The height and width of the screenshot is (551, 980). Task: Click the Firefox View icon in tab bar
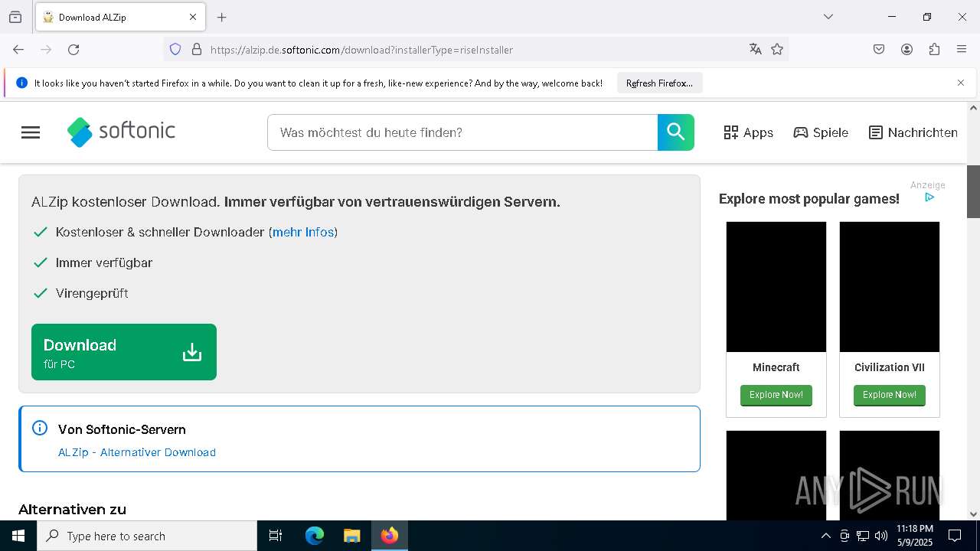click(15, 17)
